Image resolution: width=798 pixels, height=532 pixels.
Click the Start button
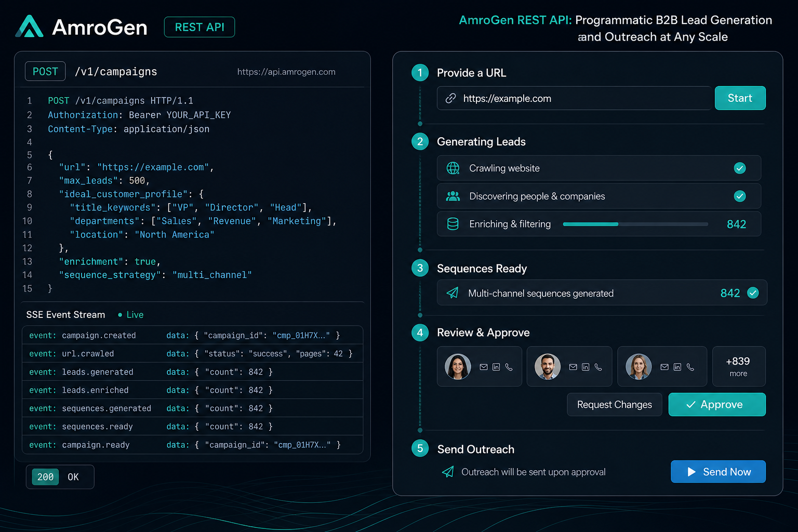pyautogui.click(x=740, y=98)
